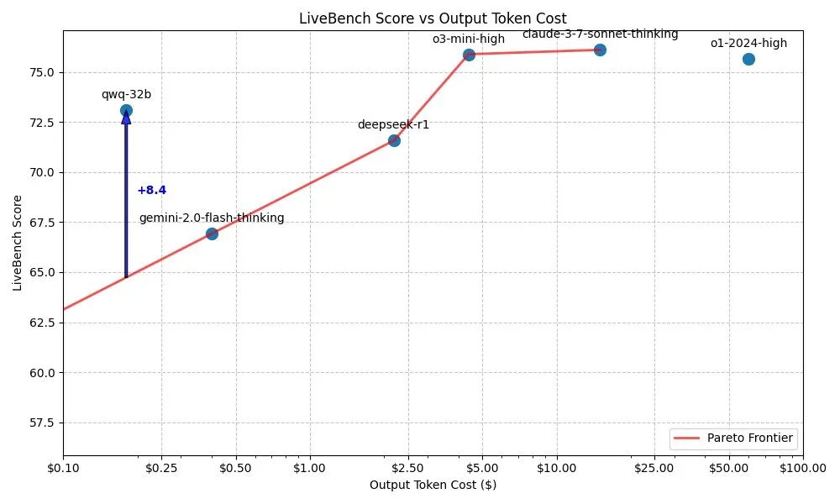The image size is (840, 504).
Task: Click the o1-2024-high data point
Action: tap(749, 59)
